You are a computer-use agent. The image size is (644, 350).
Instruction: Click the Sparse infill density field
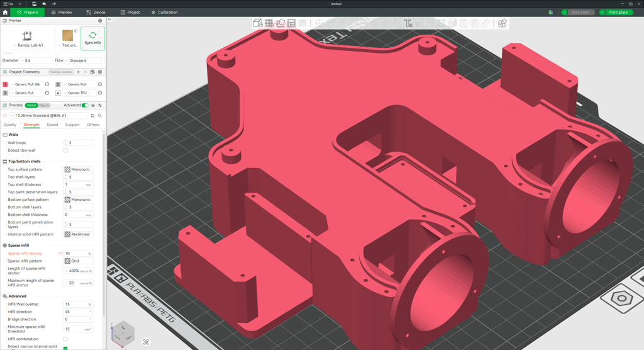tap(78, 253)
